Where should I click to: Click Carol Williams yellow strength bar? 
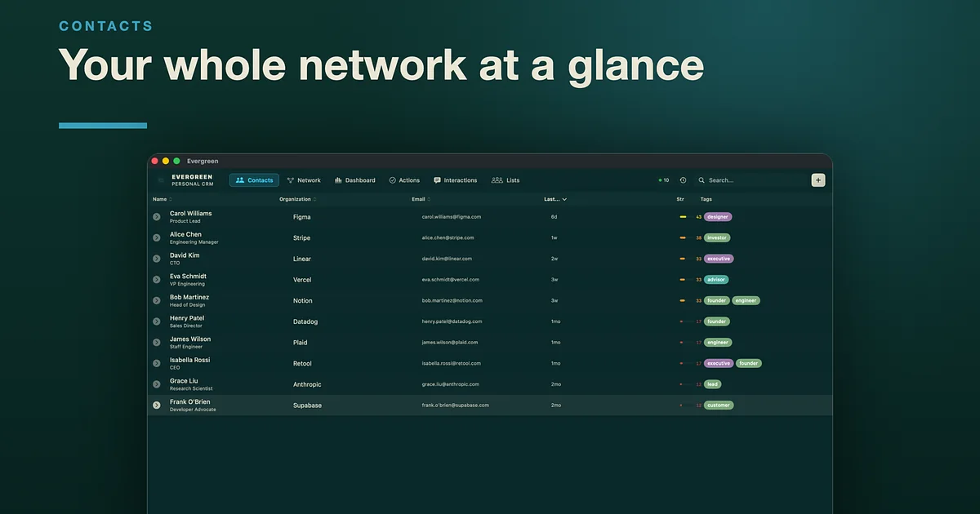tap(683, 217)
